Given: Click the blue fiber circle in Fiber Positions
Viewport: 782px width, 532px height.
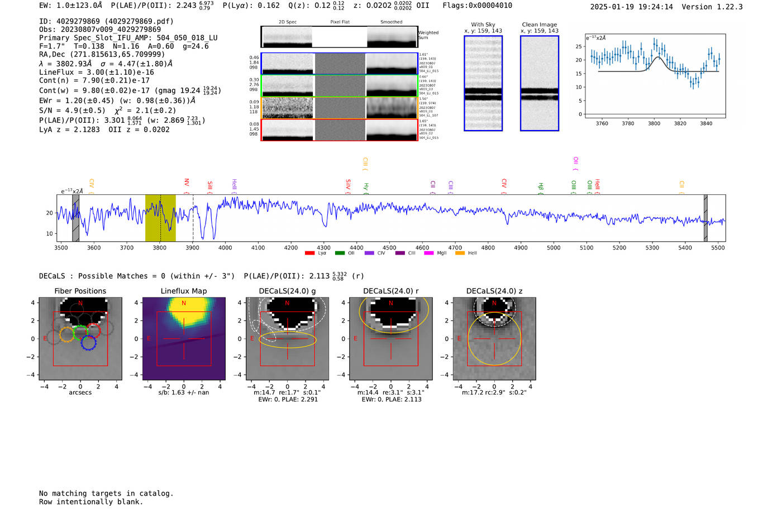Looking at the screenshot, I should (x=88, y=343).
